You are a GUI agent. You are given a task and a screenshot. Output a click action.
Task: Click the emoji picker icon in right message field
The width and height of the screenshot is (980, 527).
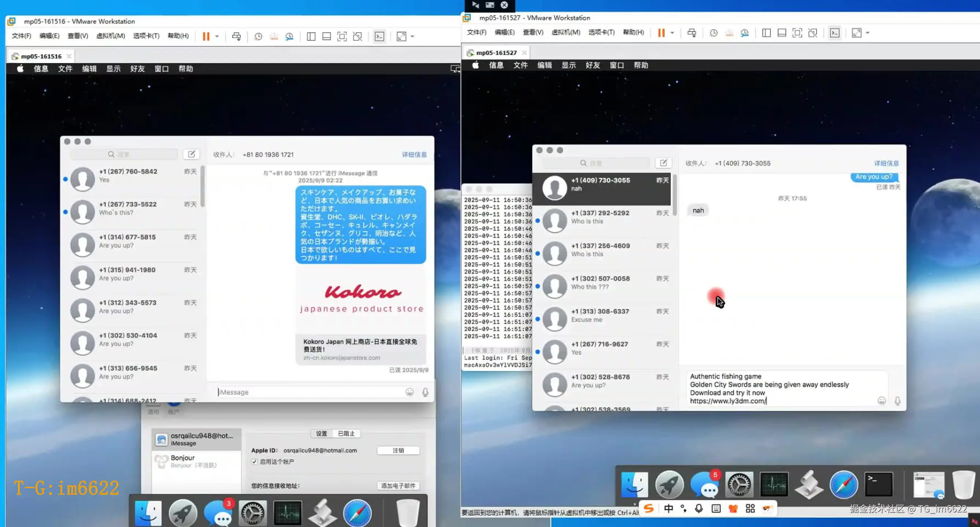point(881,400)
